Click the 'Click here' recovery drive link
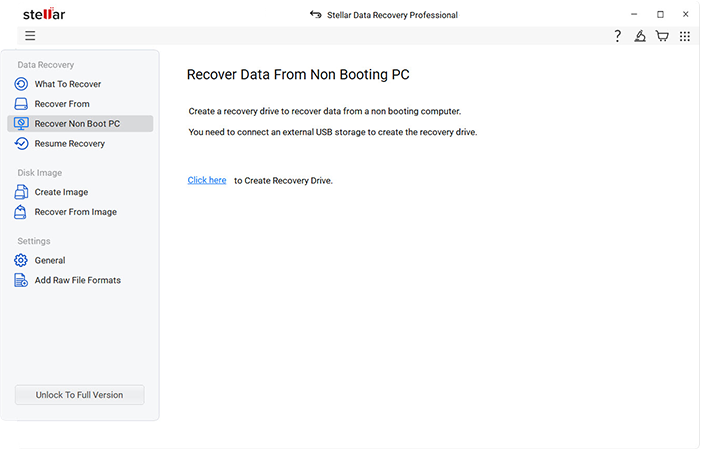The height and width of the screenshot is (451, 703). (x=207, y=180)
